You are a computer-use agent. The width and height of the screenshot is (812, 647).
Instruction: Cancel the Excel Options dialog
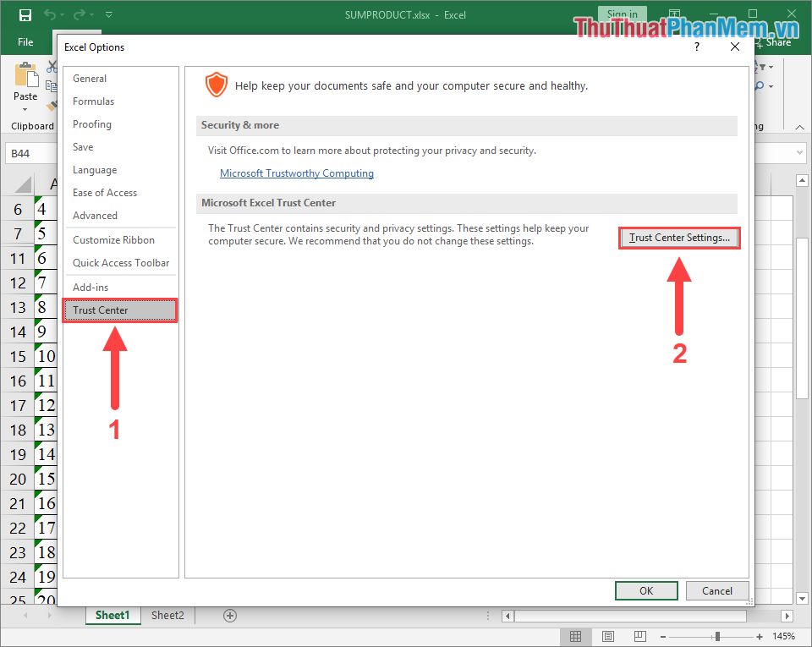pos(717,590)
